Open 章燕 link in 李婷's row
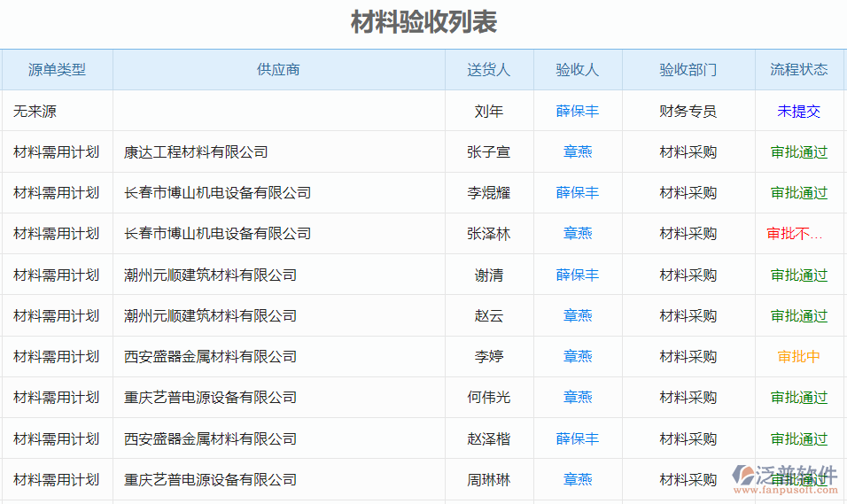Viewport: 847px width, 504px height. coord(578,357)
